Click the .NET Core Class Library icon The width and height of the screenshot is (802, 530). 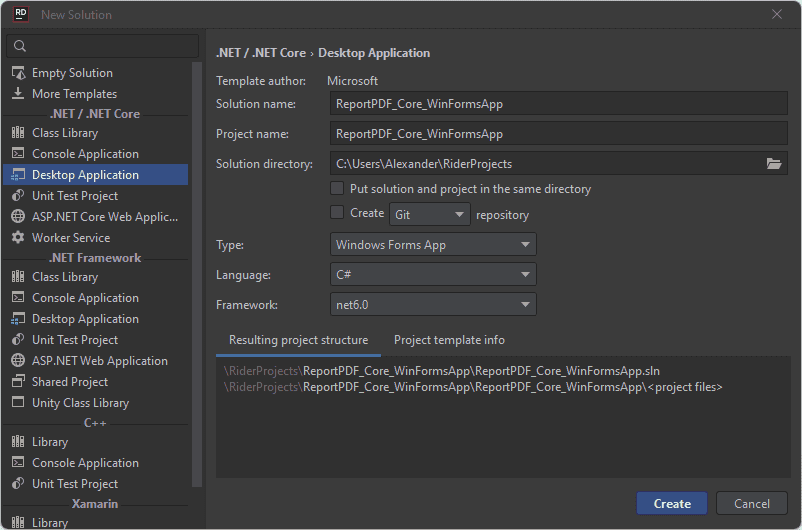[18, 132]
